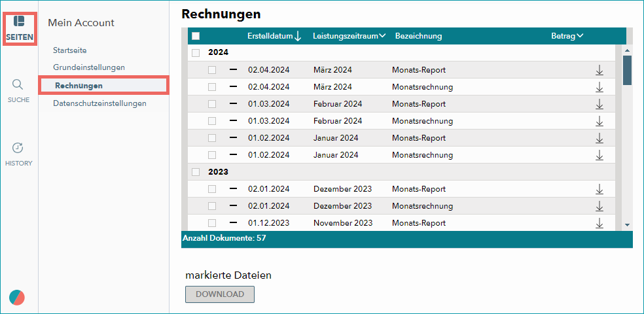The width and height of the screenshot is (644, 314).
Task: Check the Februar 2024 Monats-Report row
Action: [212, 104]
